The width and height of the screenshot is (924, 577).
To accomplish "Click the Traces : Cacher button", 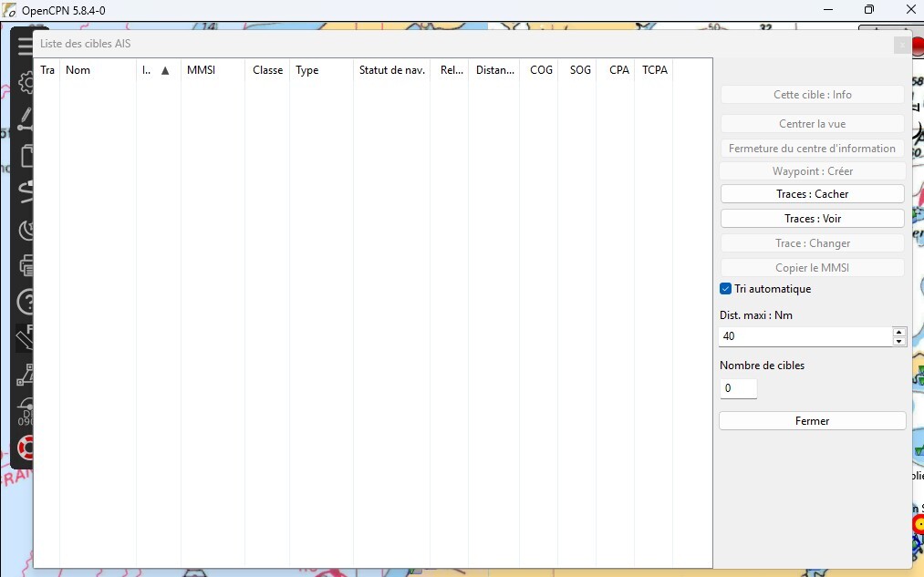I will 812,194.
